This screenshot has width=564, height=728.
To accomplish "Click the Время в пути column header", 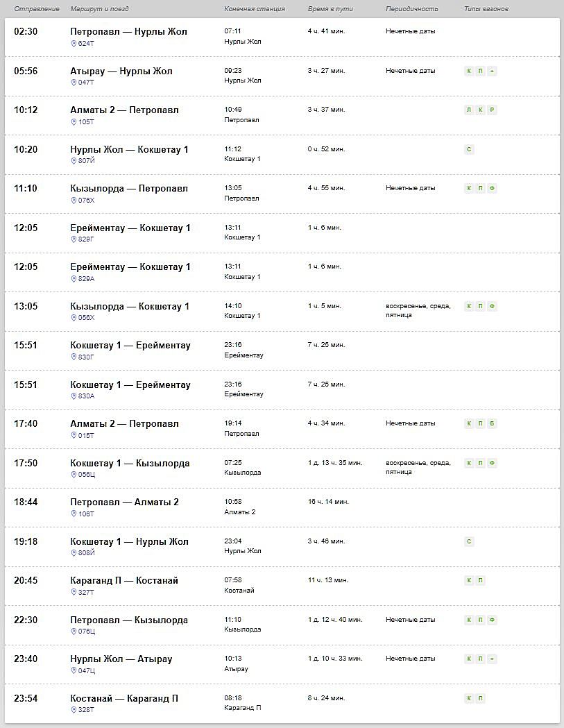I will click(x=330, y=9).
